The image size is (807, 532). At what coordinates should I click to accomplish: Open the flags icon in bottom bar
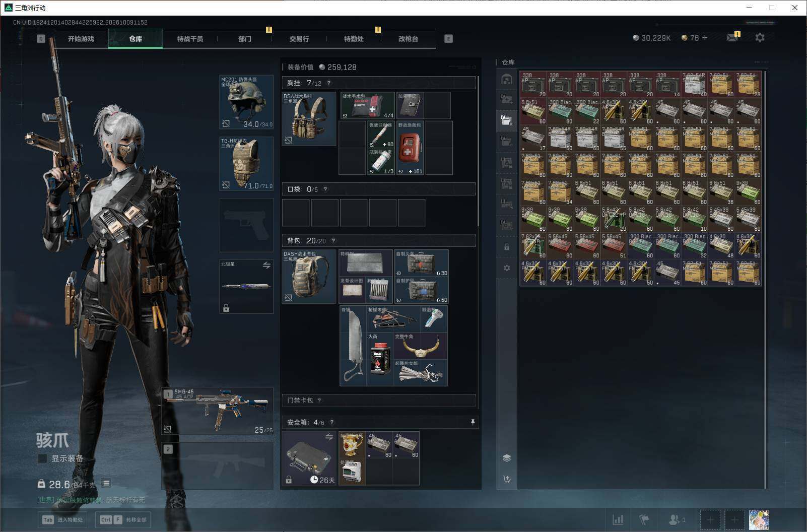644,519
